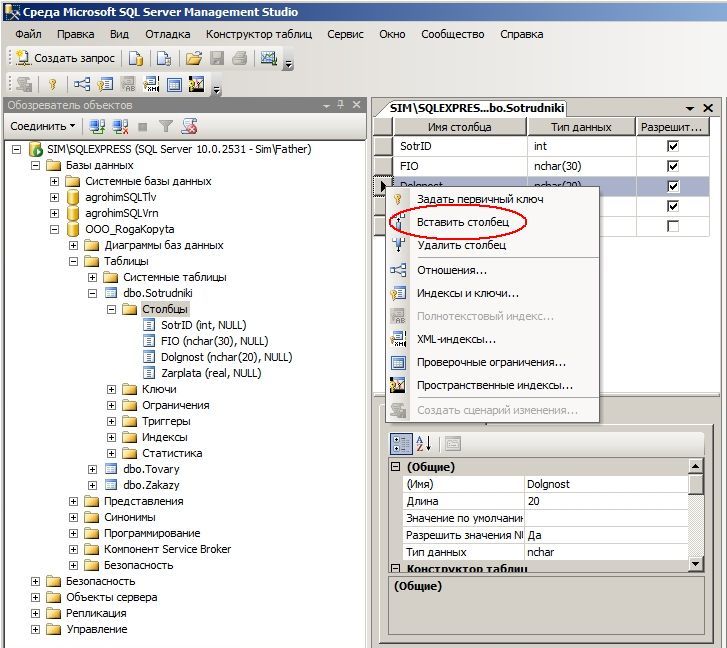Click the spatial indexes toolbar icon
Image resolution: width=727 pixels, height=648 pixels.
[197, 84]
